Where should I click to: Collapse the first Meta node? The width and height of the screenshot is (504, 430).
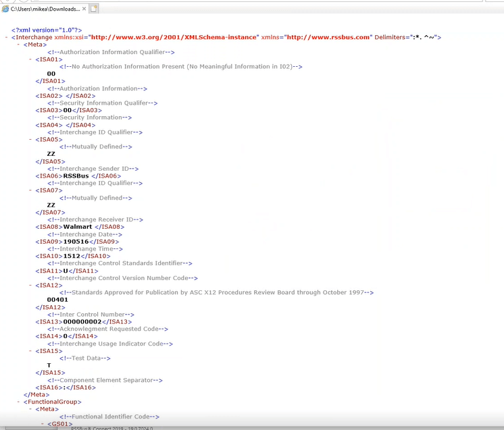(x=19, y=45)
